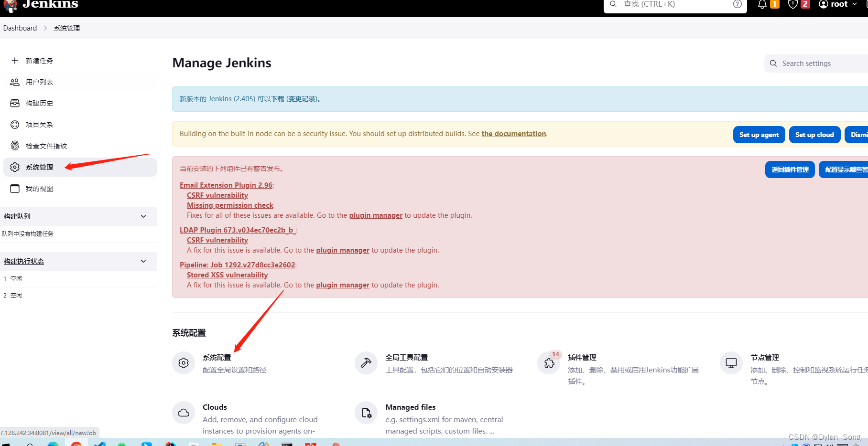Click plugin manager link under Email Extension Plugin

tap(376, 215)
